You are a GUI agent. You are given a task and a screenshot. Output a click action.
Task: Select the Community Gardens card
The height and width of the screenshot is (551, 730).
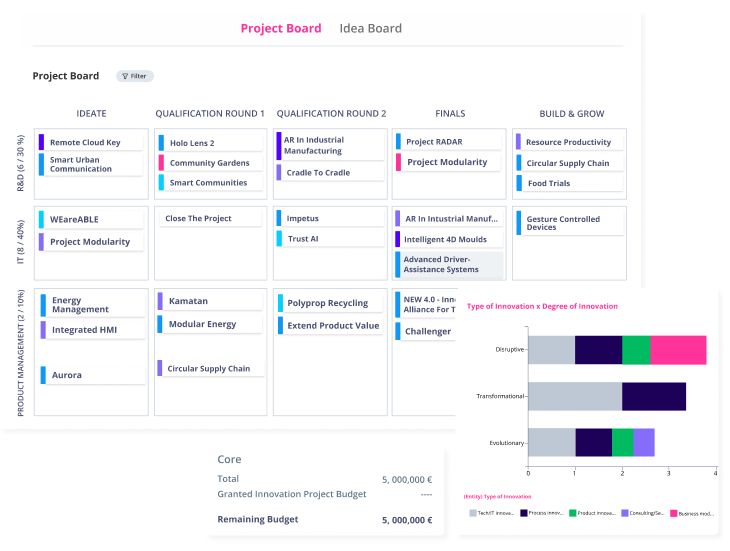tap(209, 163)
